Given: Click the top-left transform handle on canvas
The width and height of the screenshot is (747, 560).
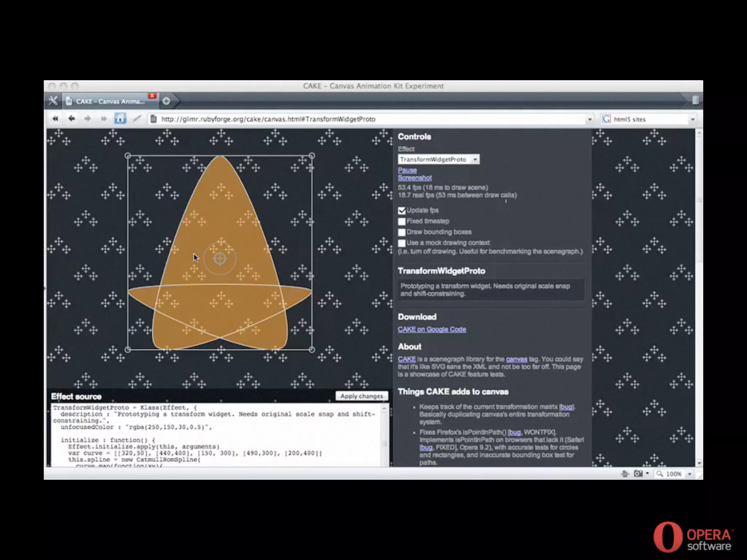Looking at the screenshot, I should 128,156.
